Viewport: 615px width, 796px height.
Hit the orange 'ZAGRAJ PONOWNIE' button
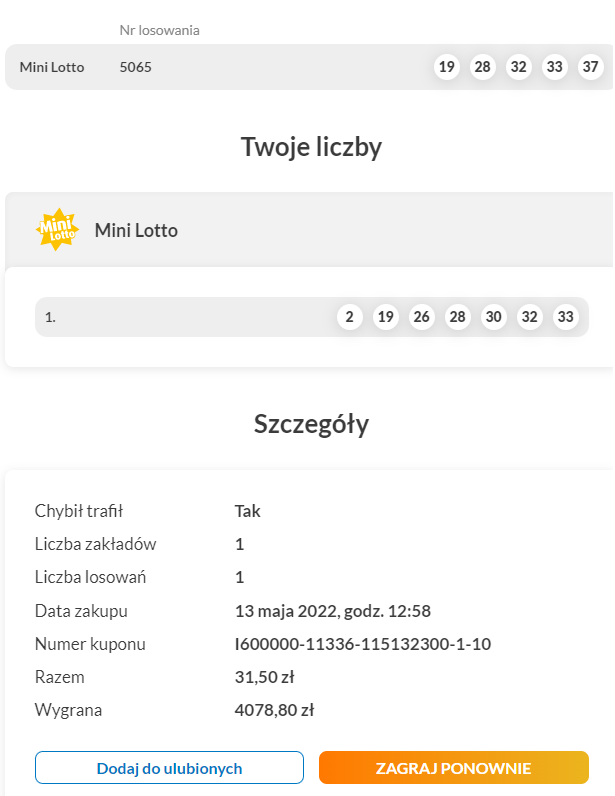coord(453,768)
